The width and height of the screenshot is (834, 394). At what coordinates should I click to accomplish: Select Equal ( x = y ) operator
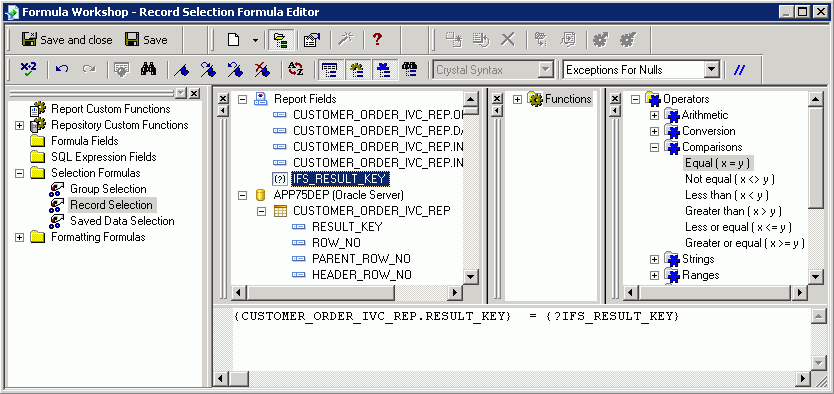tap(719, 163)
